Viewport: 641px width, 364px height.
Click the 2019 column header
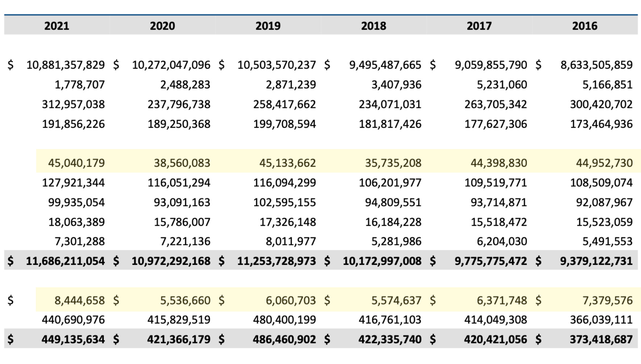click(268, 26)
